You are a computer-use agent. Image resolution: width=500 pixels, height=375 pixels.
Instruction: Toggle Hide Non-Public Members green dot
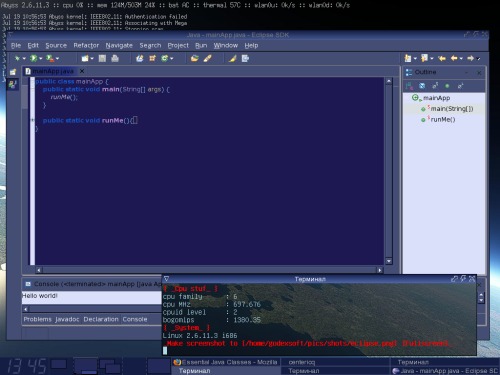[447, 86]
